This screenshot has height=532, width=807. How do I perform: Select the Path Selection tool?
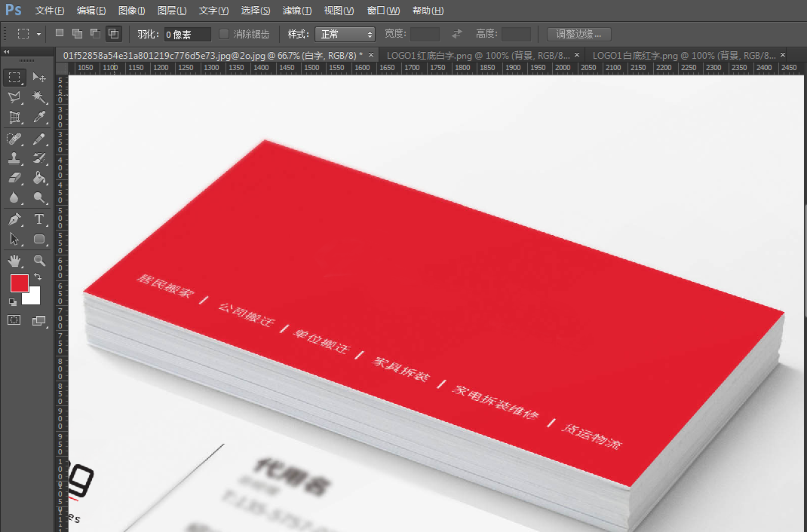14,239
